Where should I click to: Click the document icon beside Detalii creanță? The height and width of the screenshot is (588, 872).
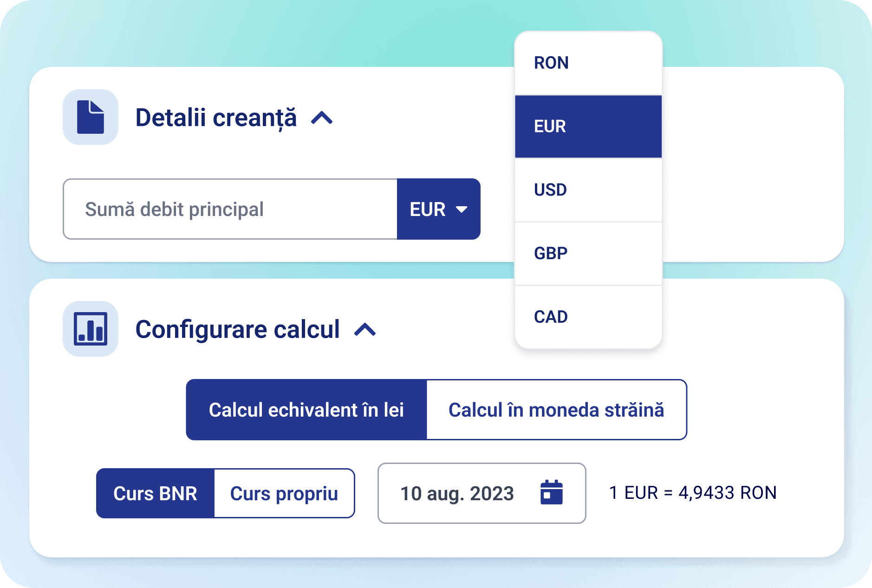tap(91, 117)
